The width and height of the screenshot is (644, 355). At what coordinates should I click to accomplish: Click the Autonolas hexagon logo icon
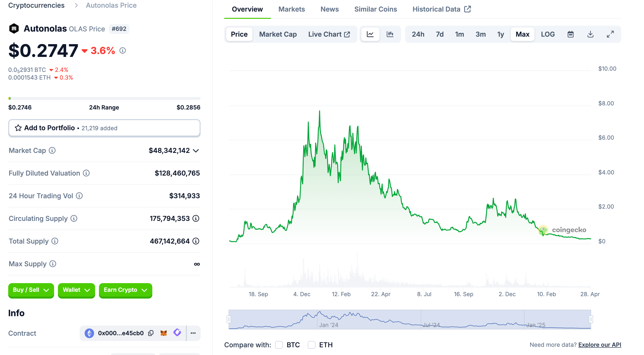(x=14, y=29)
